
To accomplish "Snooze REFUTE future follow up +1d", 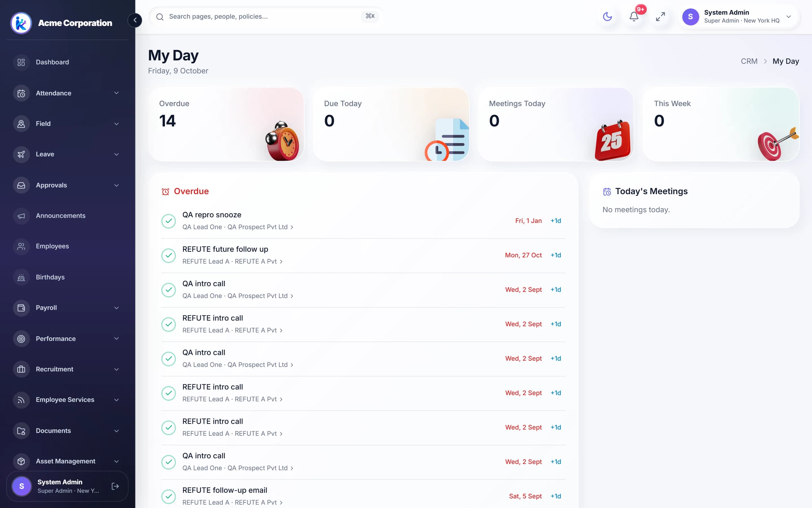I will pos(556,255).
